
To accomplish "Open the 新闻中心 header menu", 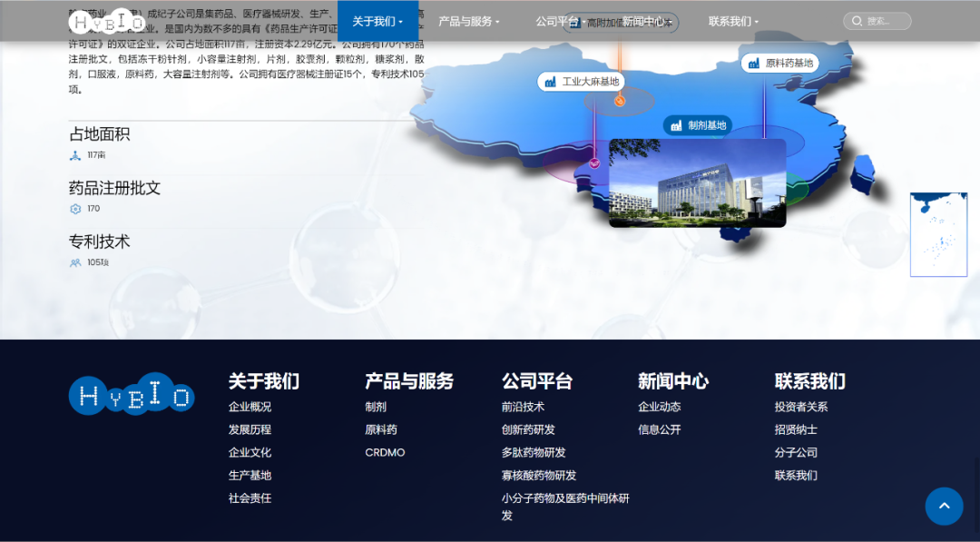I will 647,21.
